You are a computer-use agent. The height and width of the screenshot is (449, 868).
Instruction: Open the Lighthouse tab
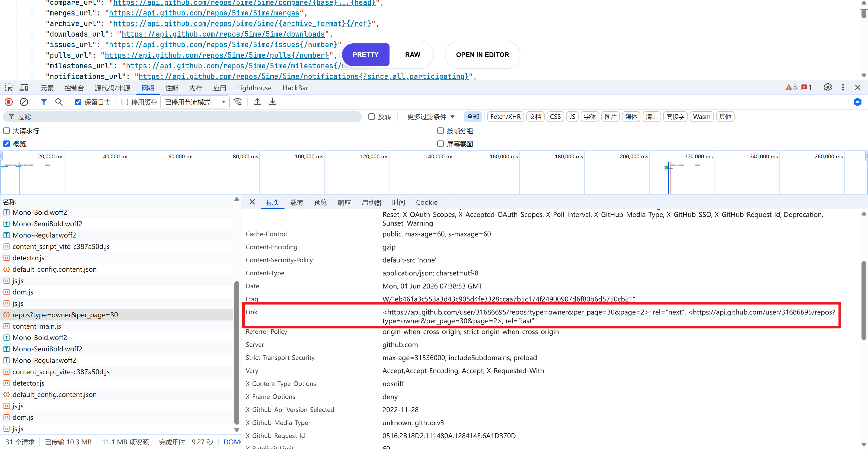click(x=254, y=88)
